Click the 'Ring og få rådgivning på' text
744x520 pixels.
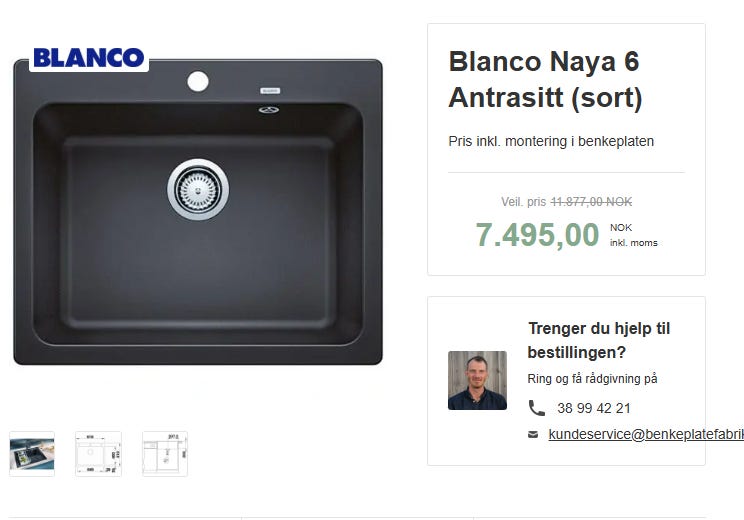592,379
